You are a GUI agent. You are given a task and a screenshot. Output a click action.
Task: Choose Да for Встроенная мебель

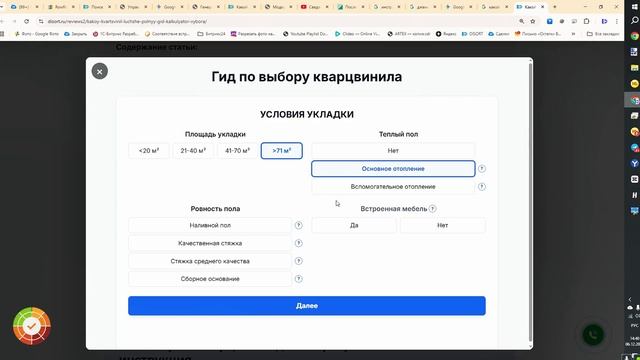click(354, 225)
